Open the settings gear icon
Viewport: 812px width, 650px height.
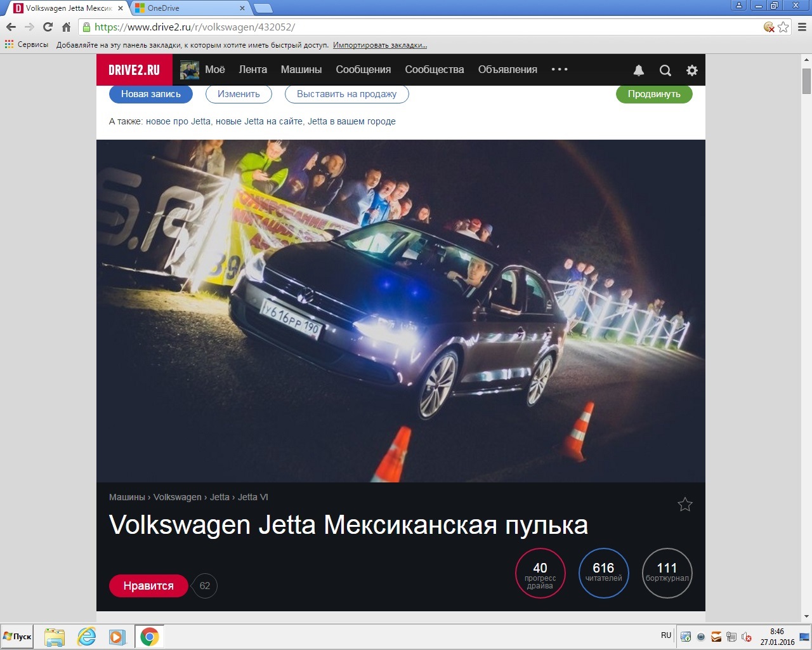point(692,70)
